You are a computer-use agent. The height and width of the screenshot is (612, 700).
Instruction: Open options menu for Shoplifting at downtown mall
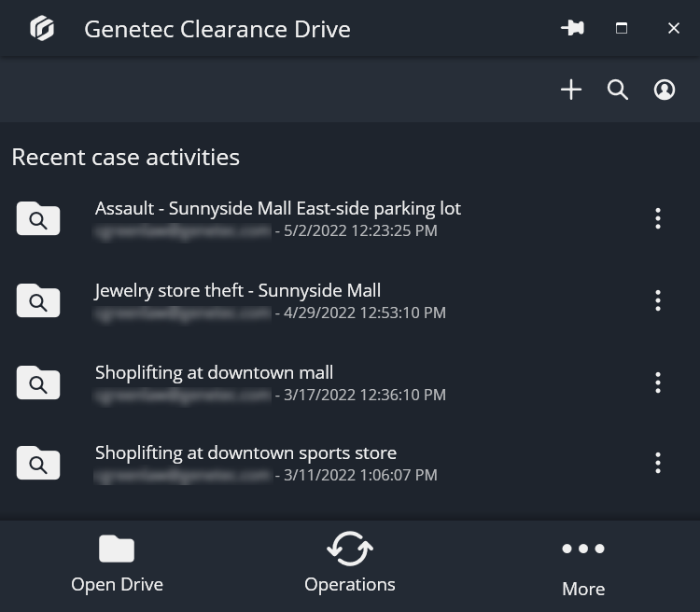tap(658, 382)
